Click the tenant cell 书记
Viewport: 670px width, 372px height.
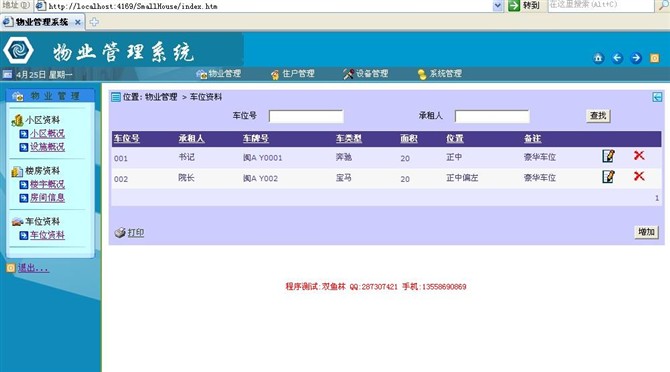pyautogui.click(x=186, y=157)
